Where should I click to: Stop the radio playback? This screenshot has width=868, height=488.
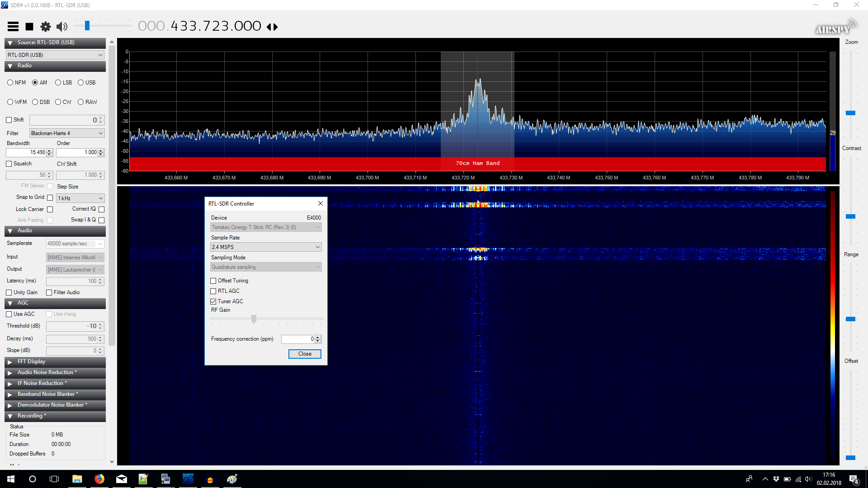tap(29, 27)
